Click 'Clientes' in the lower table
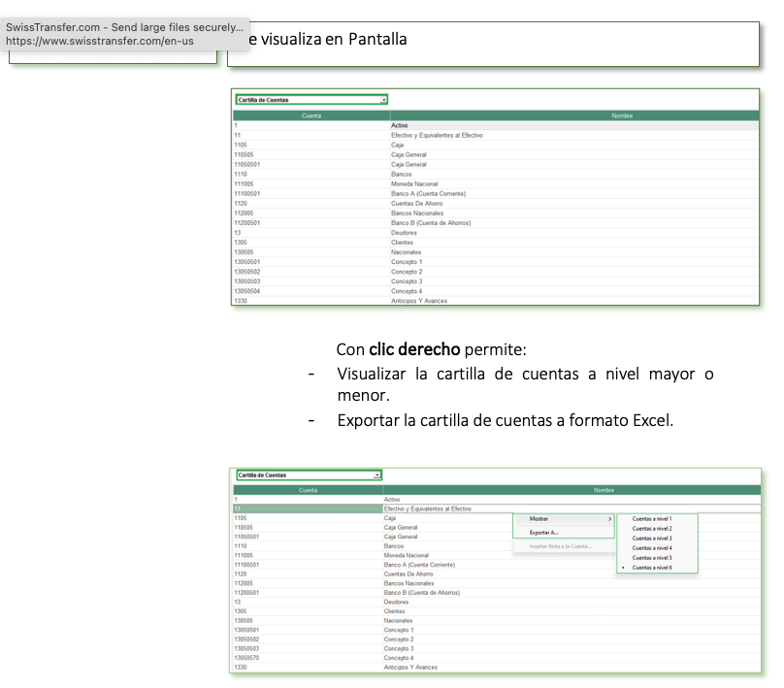 tap(395, 611)
